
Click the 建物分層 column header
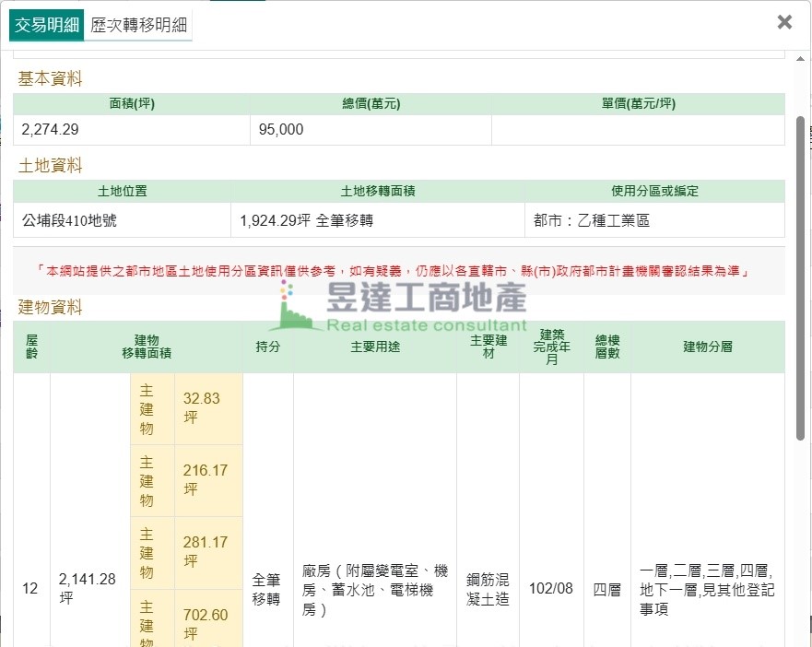coord(707,347)
